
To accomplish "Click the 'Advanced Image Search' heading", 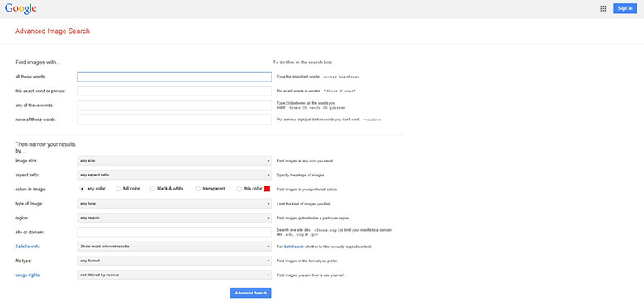I will pos(52,31).
